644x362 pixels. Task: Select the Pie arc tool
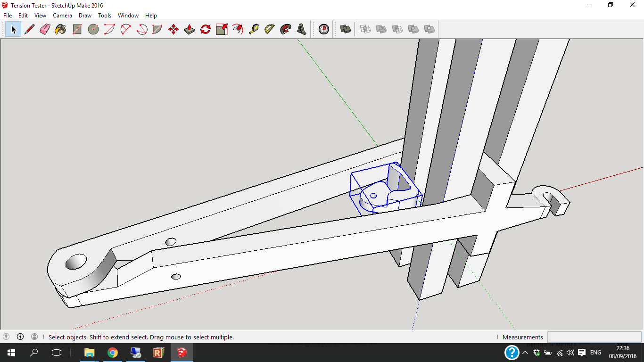pos(157,29)
